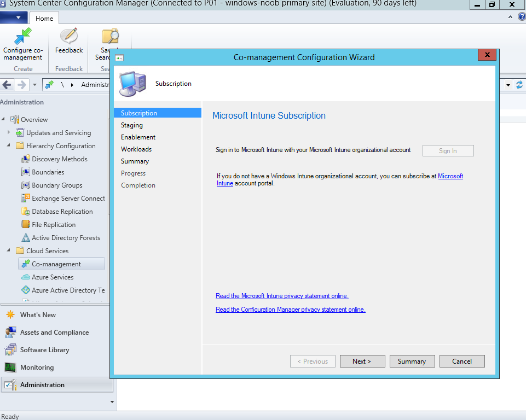Click the Completion step label

(x=138, y=185)
